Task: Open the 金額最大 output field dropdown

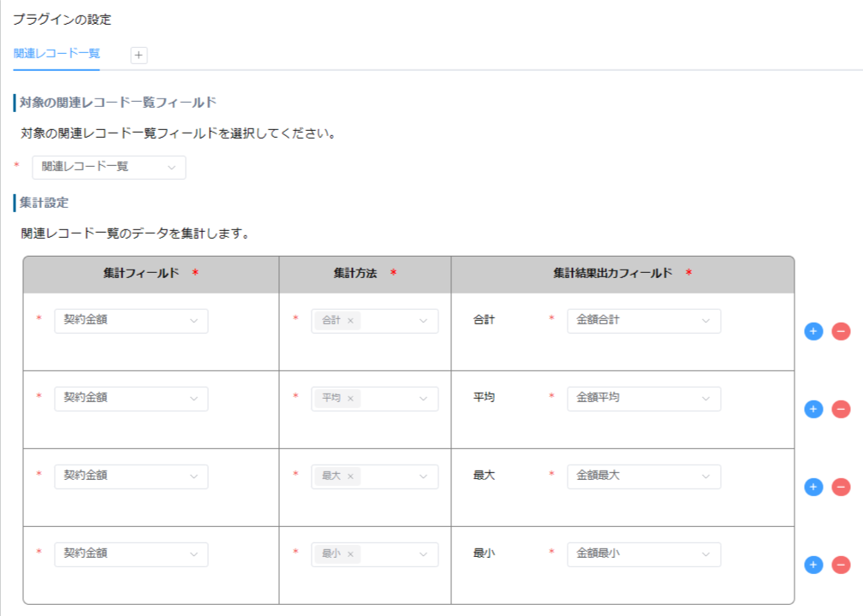Action: [x=644, y=477]
